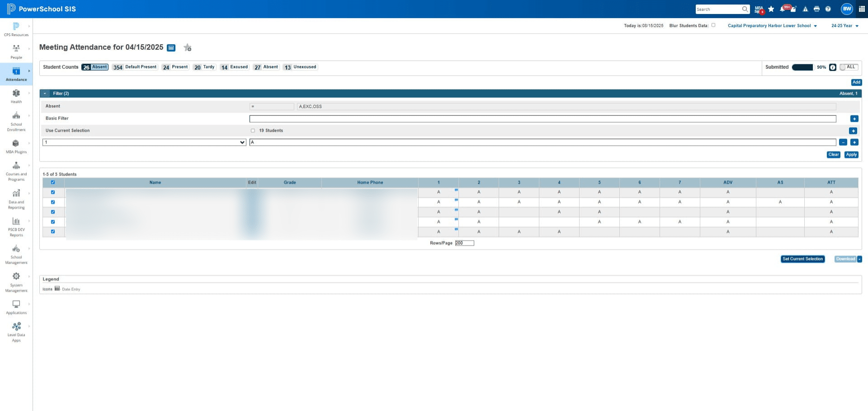Open System Management in the sidebar
This screenshot has height=411, width=868.
click(x=16, y=282)
